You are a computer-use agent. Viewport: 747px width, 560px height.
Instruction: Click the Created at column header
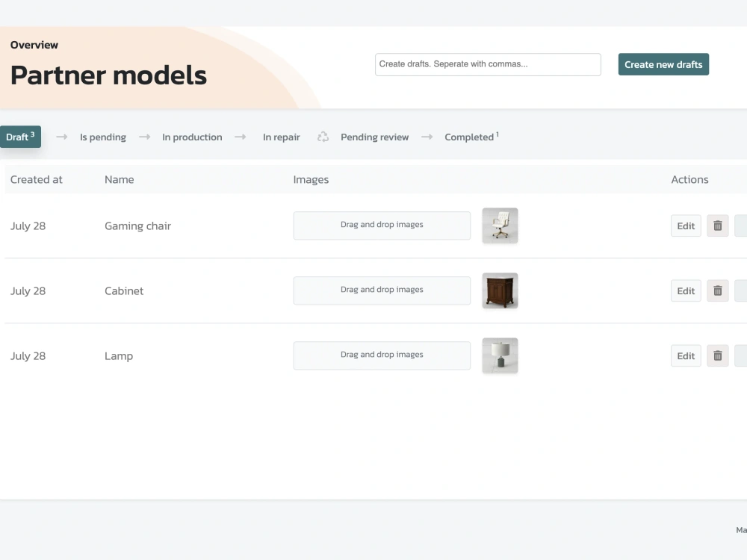coord(36,179)
